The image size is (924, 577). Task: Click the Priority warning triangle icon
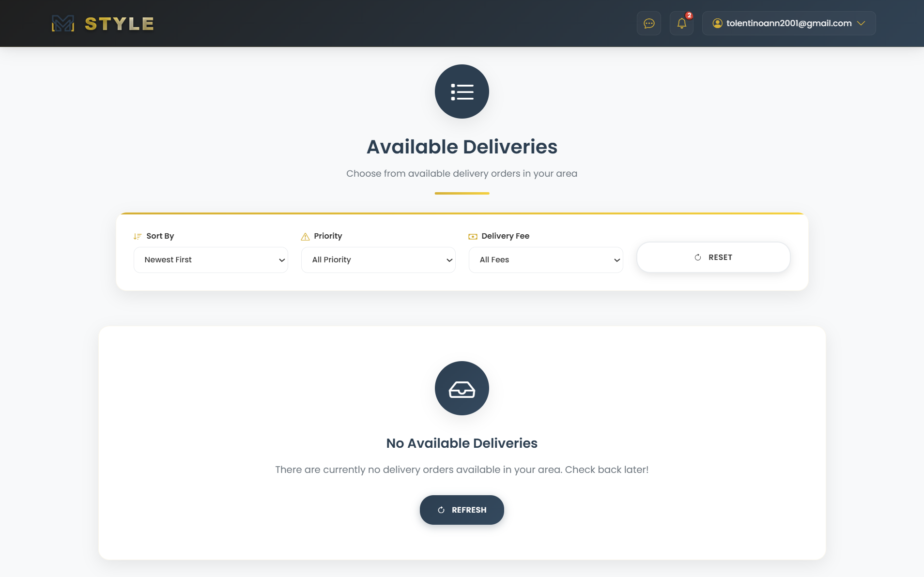pyautogui.click(x=305, y=236)
